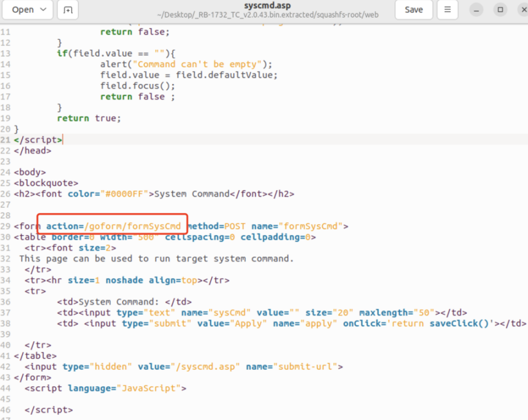Screen dimensions: 528x420
Task: Click the "</head>" tag on line 22
Action: pyautogui.click(x=33, y=150)
